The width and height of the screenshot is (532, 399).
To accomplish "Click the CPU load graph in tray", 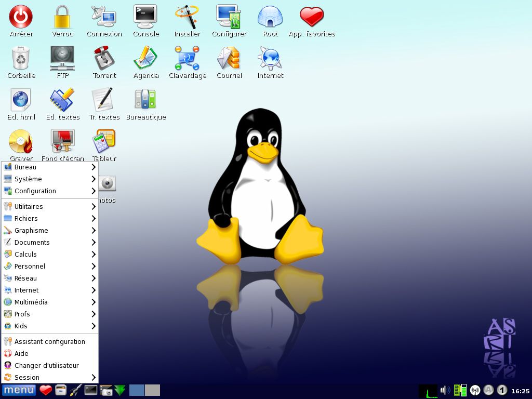I will click(428, 391).
